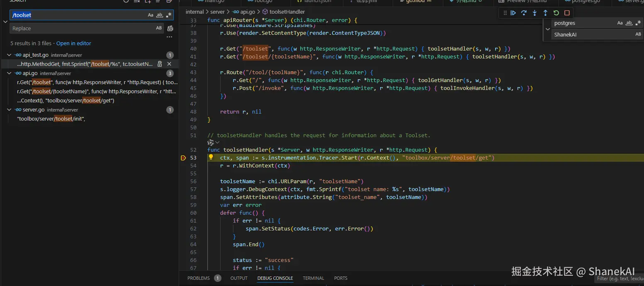Dismiss the http.MethodGet search result
This screenshot has height=286, width=644.
[x=169, y=64]
